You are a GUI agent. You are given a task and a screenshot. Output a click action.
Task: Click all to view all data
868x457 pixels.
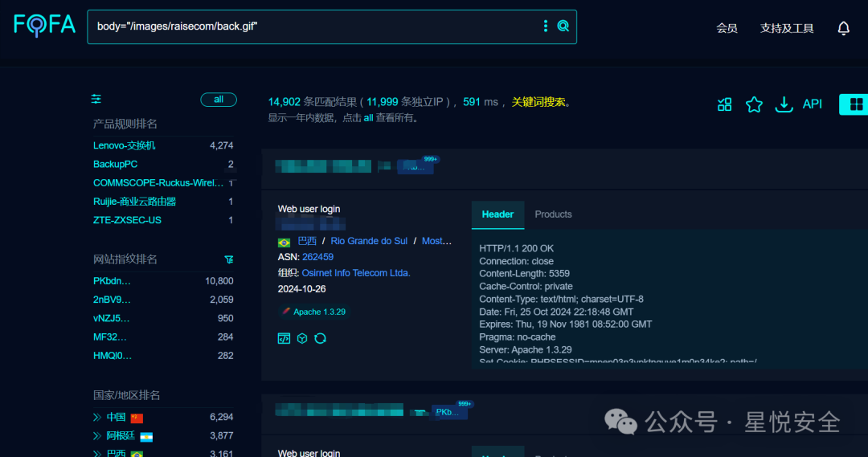(x=368, y=118)
